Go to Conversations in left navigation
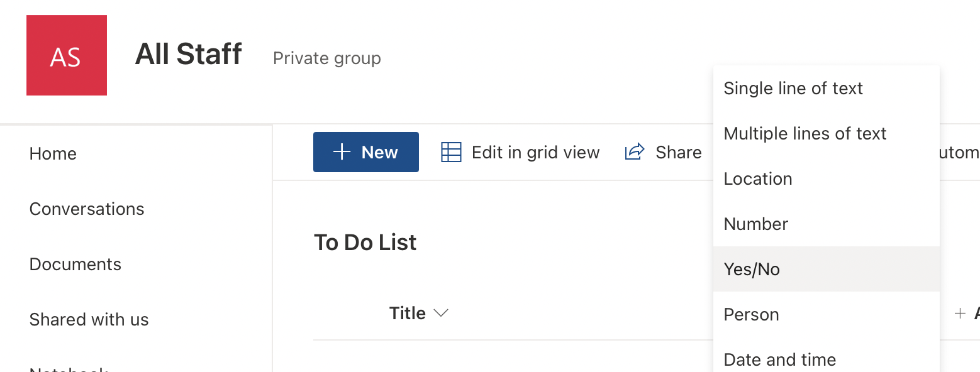 click(87, 209)
